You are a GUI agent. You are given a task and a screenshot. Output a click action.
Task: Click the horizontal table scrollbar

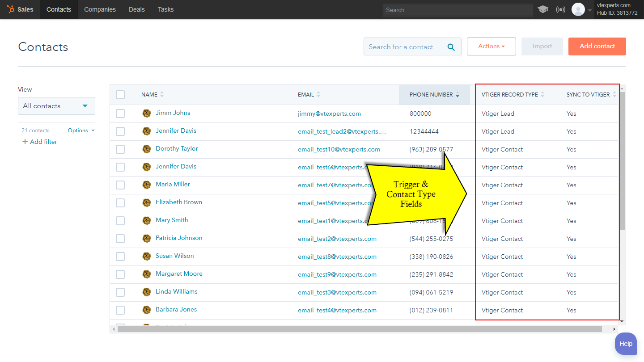pos(360,329)
